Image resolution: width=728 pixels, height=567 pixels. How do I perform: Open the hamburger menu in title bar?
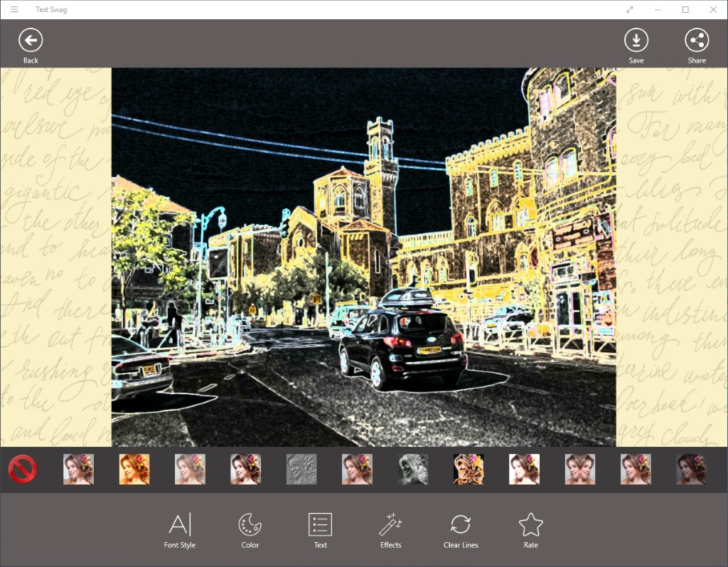[14, 9]
